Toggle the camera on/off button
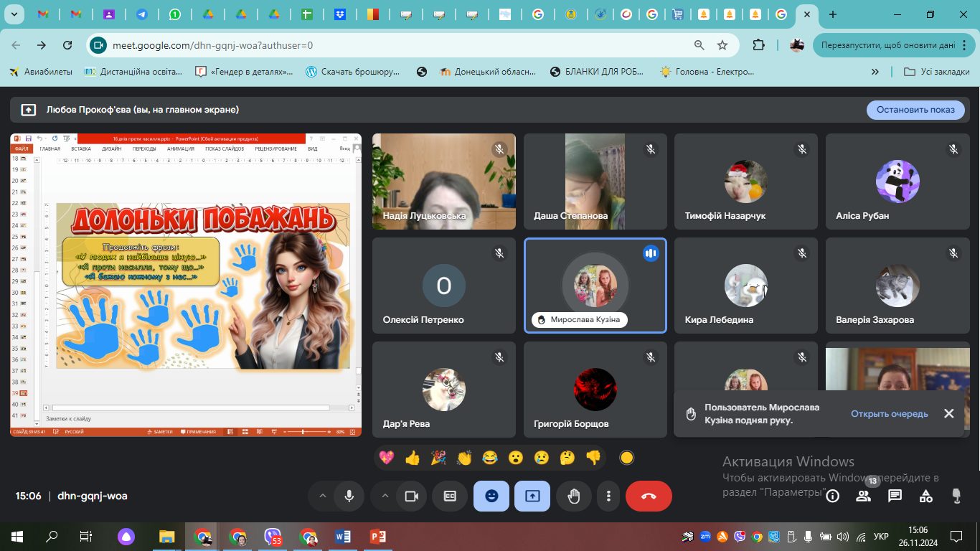This screenshot has width=980, height=551. (412, 496)
